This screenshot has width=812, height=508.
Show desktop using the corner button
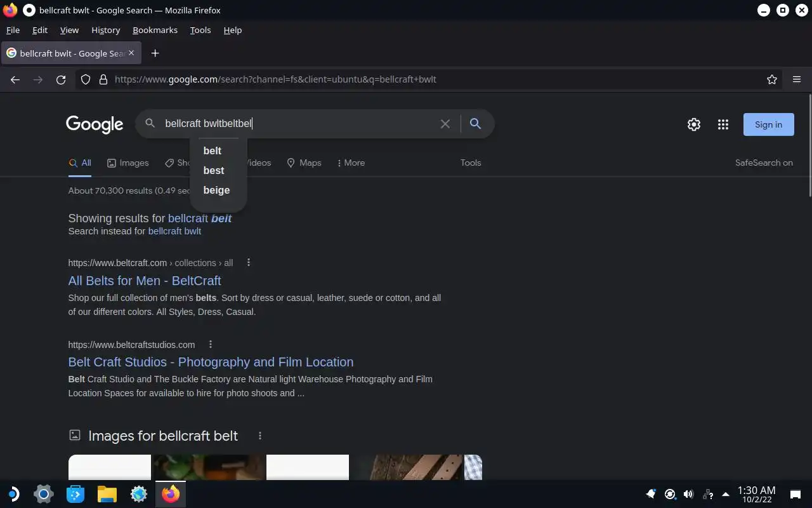795,494
